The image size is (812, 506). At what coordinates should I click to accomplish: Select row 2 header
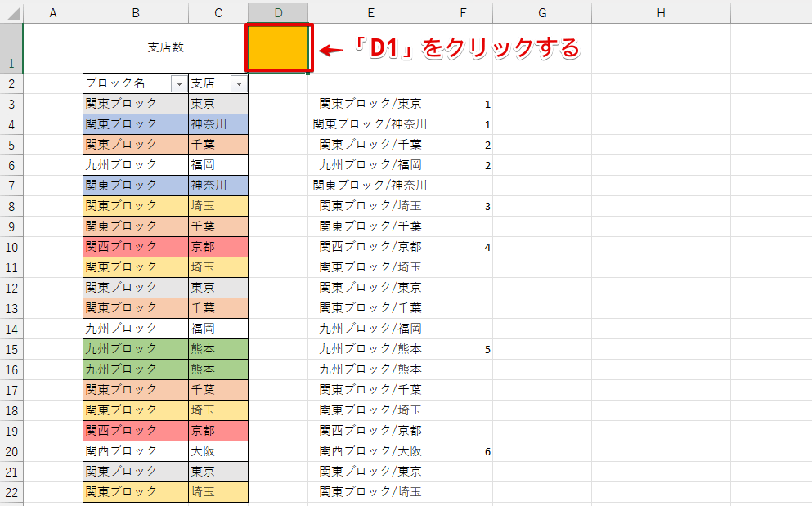coord(11,83)
